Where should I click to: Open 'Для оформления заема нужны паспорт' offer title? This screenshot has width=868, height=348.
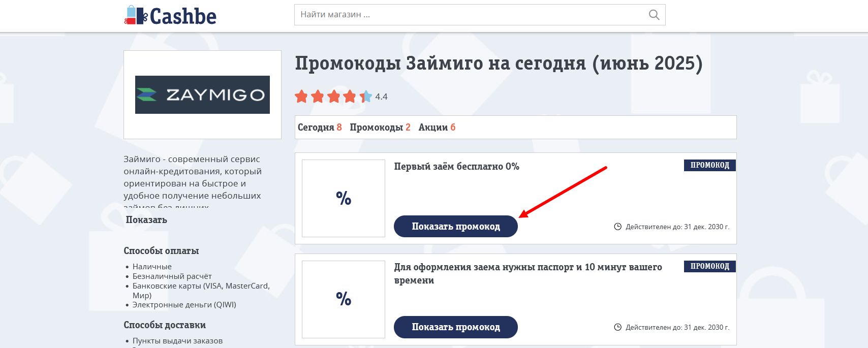(528, 273)
